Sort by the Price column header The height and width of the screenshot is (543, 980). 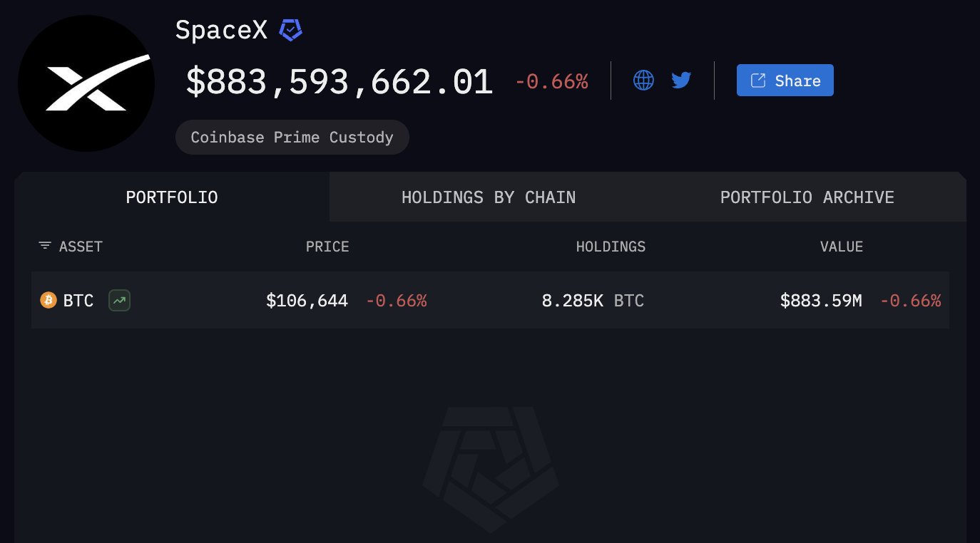pos(327,247)
